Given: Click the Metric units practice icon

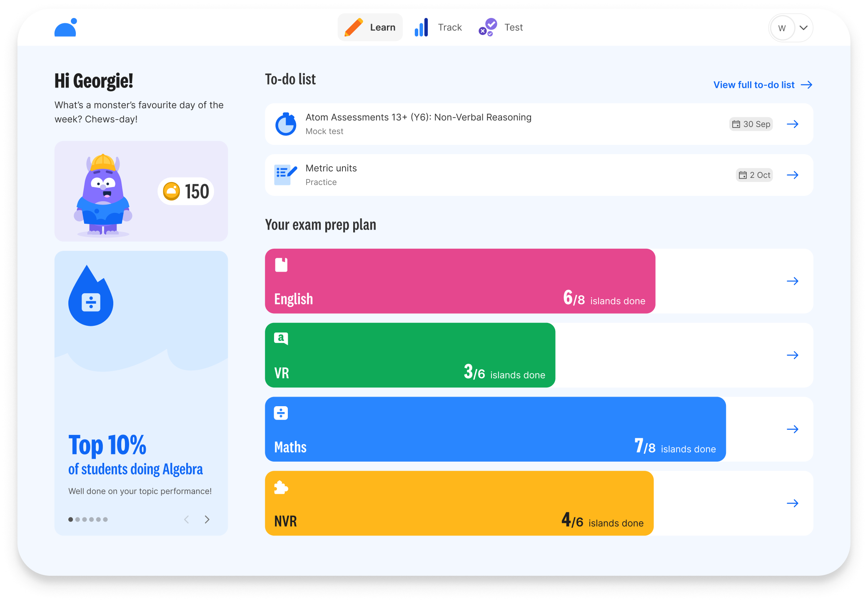Looking at the screenshot, I should click(x=286, y=175).
